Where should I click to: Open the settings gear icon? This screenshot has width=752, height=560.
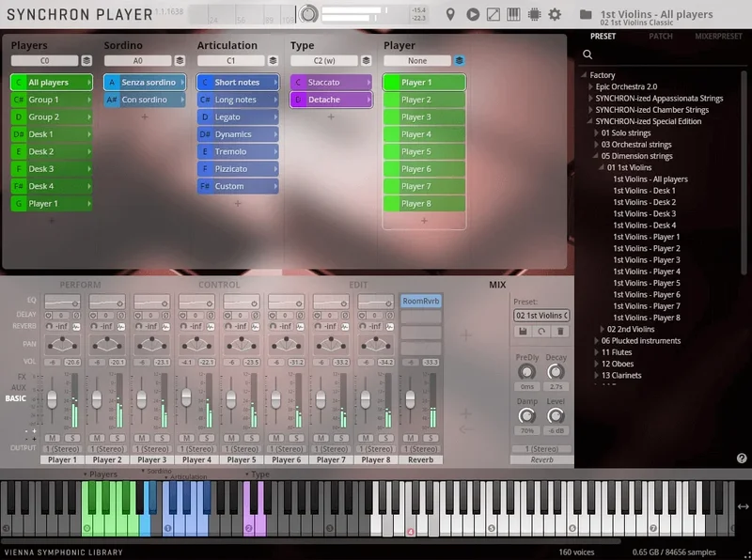(x=555, y=14)
